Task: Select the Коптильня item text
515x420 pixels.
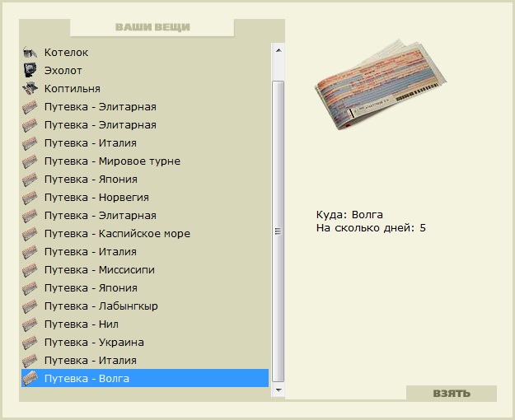Action: pos(73,88)
